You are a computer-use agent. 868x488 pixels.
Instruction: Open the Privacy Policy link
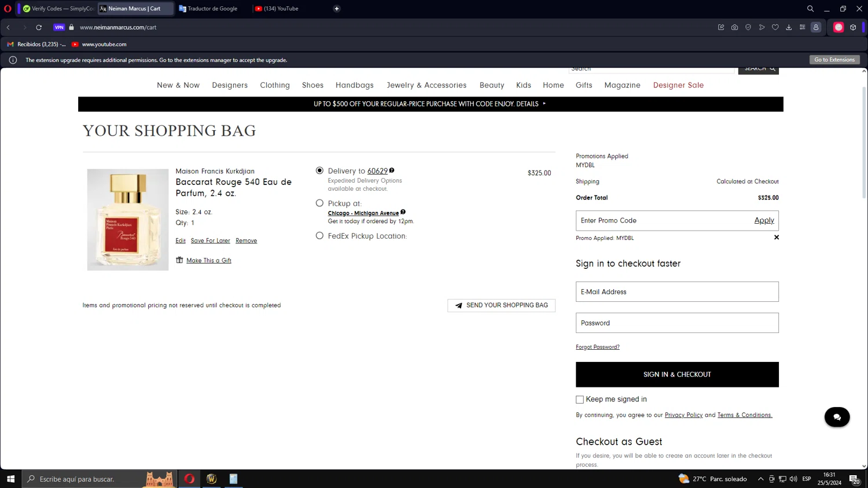683,415
